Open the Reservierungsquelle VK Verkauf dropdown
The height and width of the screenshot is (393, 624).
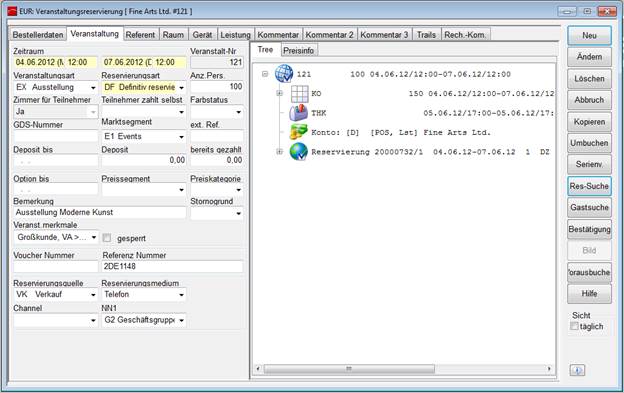pos(93,295)
